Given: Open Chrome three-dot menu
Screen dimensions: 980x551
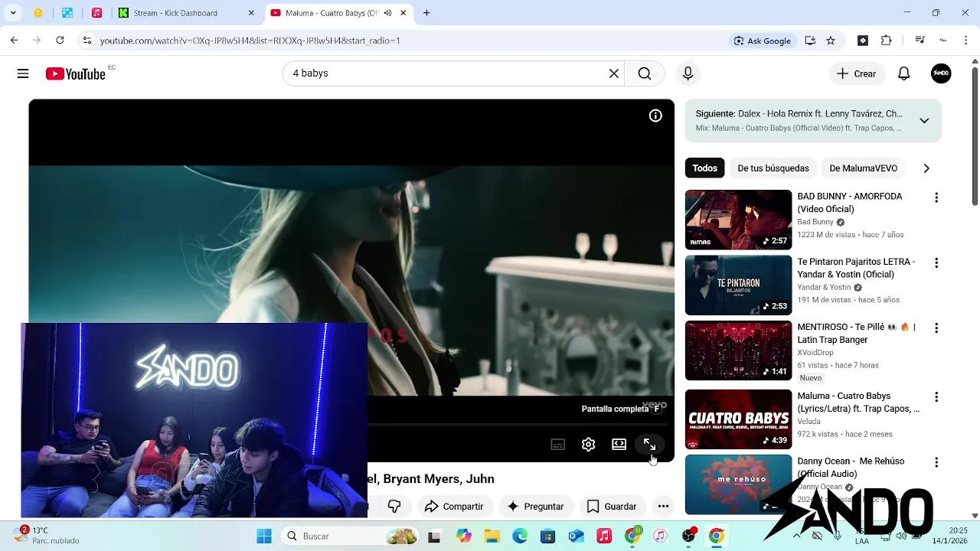Looking at the screenshot, I should click(x=965, y=41).
